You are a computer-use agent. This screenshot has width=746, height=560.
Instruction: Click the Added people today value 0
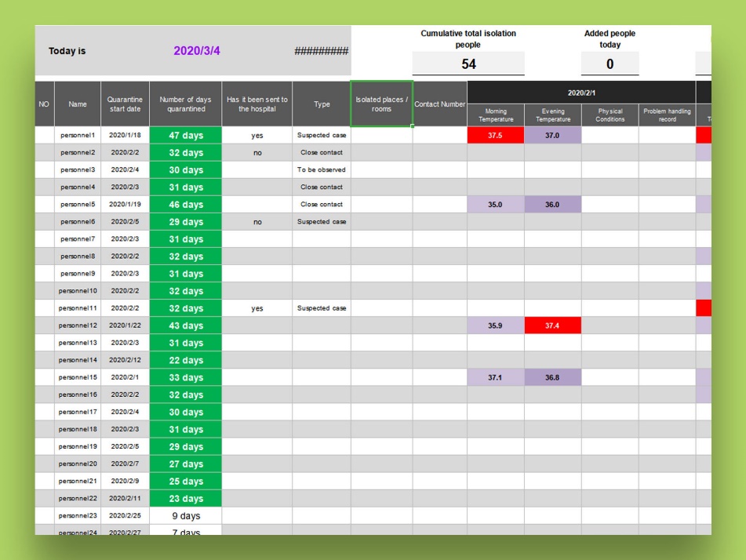pyautogui.click(x=610, y=64)
